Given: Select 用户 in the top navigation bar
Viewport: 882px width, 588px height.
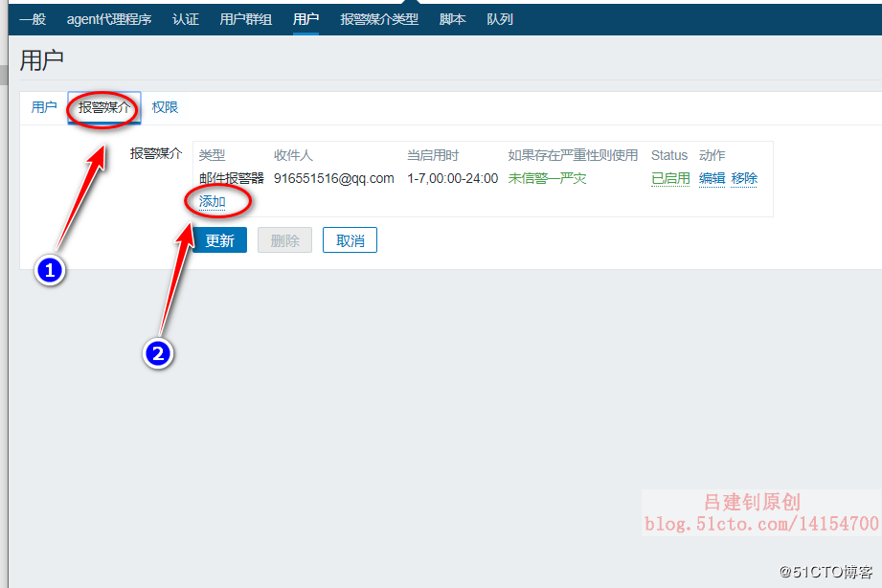Looking at the screenshot, I should [x=306, y=19].
